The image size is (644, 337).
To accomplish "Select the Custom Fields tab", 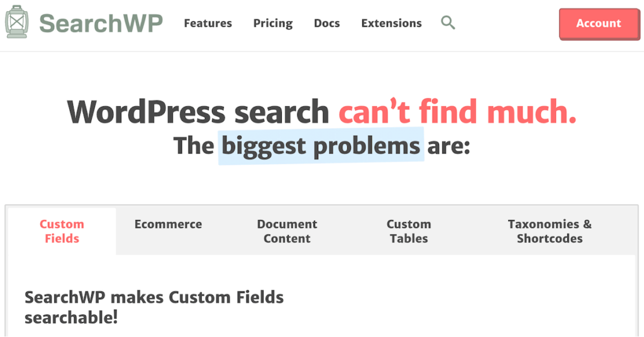I will [62, 231].
